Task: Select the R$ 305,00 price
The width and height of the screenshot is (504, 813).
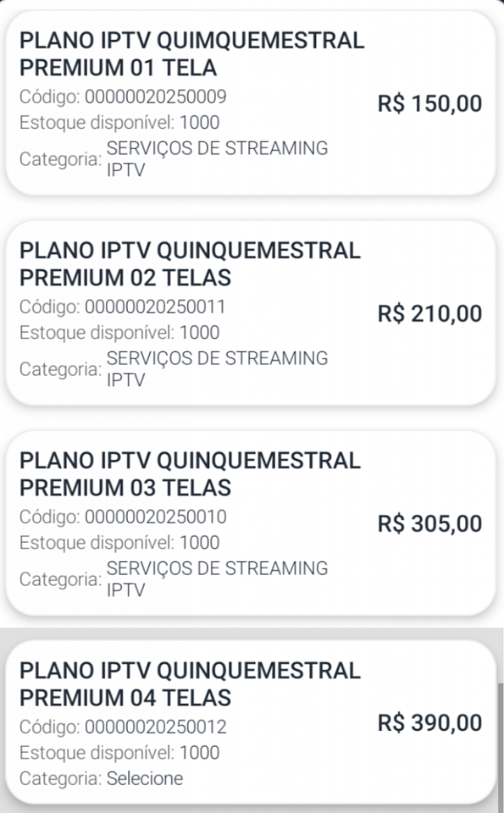Action: [x=429, y=523]
